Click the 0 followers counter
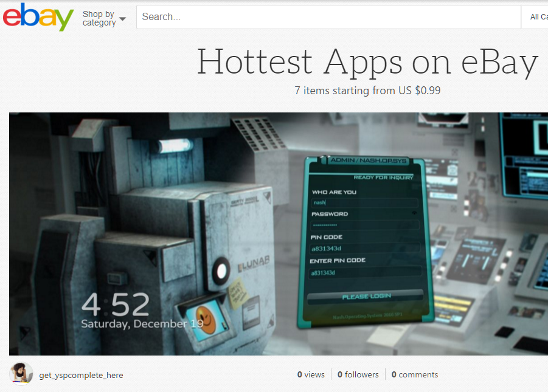This screenshot has height=392, width=548. pyautogui.click(x=358, y=374)
